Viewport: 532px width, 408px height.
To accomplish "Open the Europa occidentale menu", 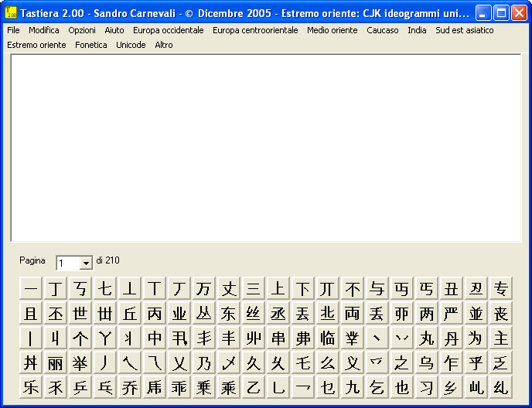I will pyautogui.click(x=169, y=30).
